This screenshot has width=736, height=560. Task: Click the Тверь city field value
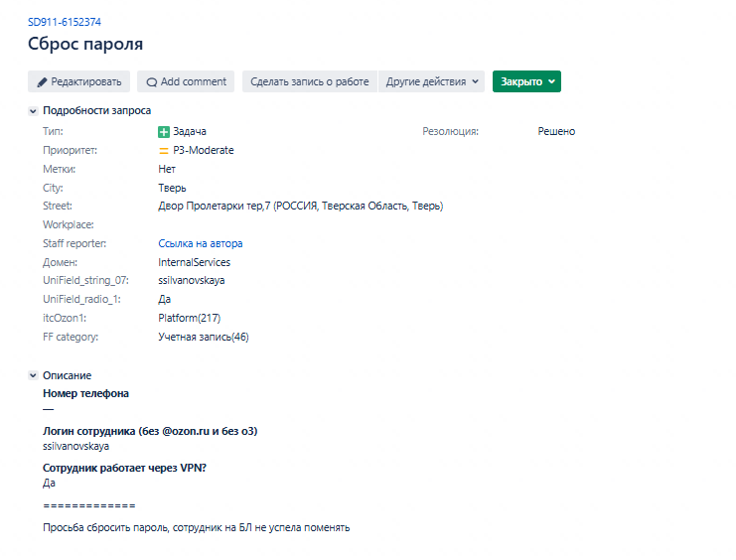coord(172,189)
